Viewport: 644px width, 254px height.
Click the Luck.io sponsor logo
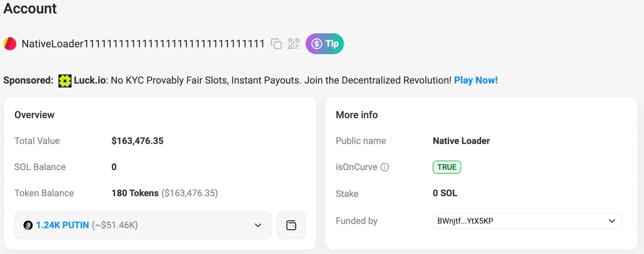click(x=65, y=81)
